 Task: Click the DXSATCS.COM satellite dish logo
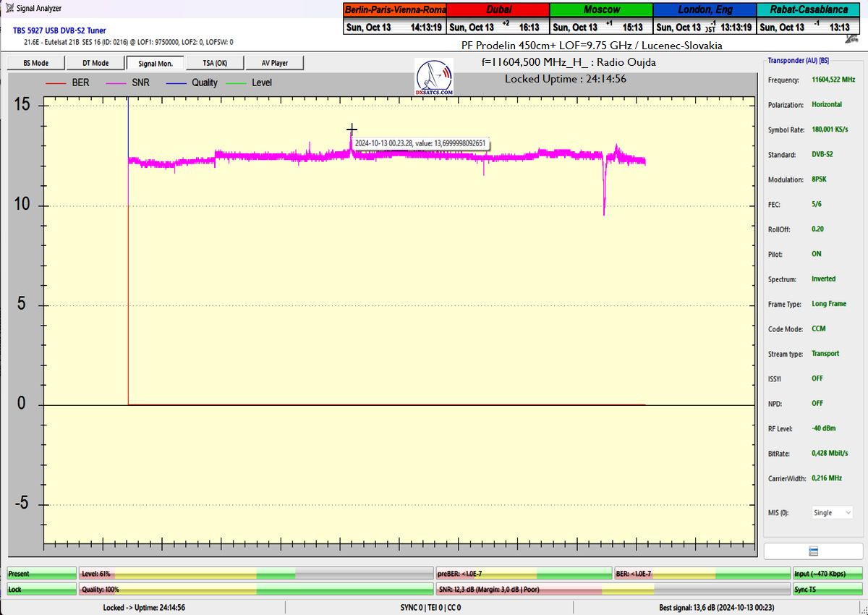435,78
